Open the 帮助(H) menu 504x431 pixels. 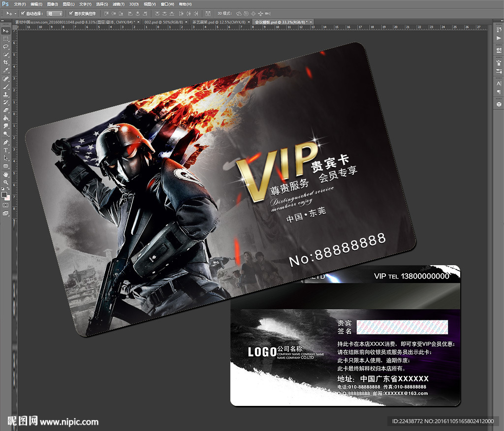(x=185, y=4)
